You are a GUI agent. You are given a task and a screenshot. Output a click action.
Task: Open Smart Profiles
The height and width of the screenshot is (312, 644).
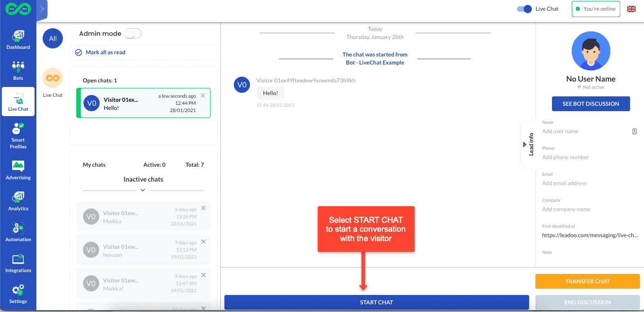tap(18, 134)
